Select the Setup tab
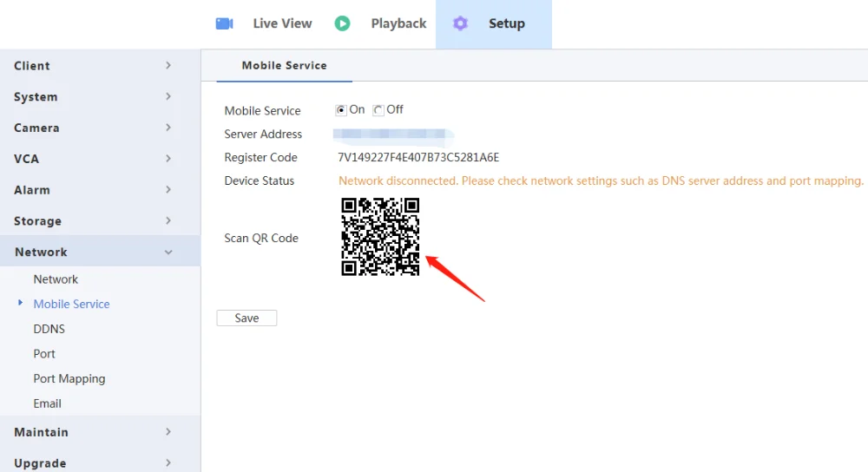The image size is (868, 472). (x=494, y=23)
